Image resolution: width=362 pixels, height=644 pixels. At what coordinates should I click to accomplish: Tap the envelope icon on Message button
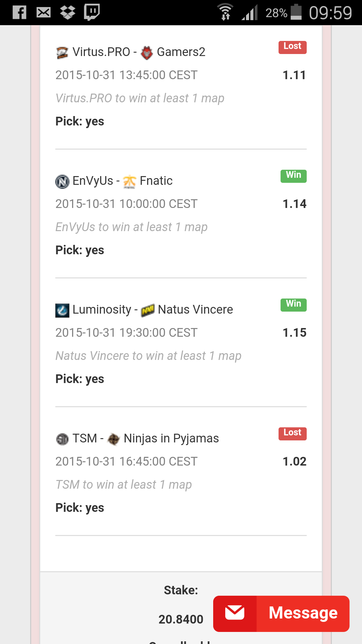[x=235, y=613]
